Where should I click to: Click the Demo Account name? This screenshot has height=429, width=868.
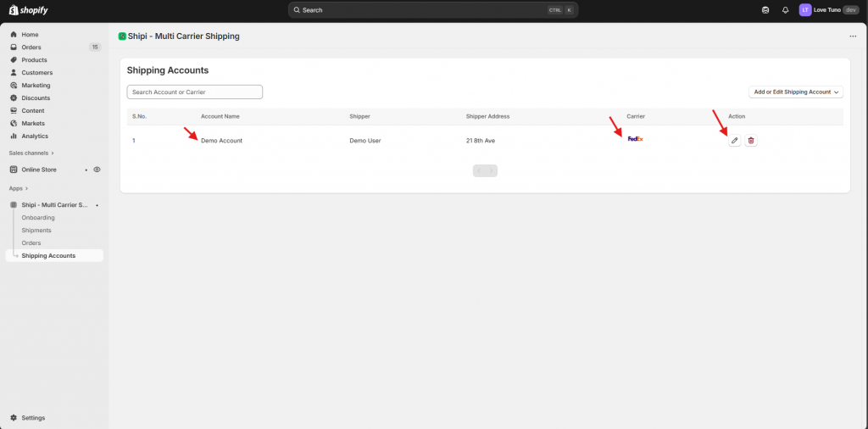click(x=221, y=141)
